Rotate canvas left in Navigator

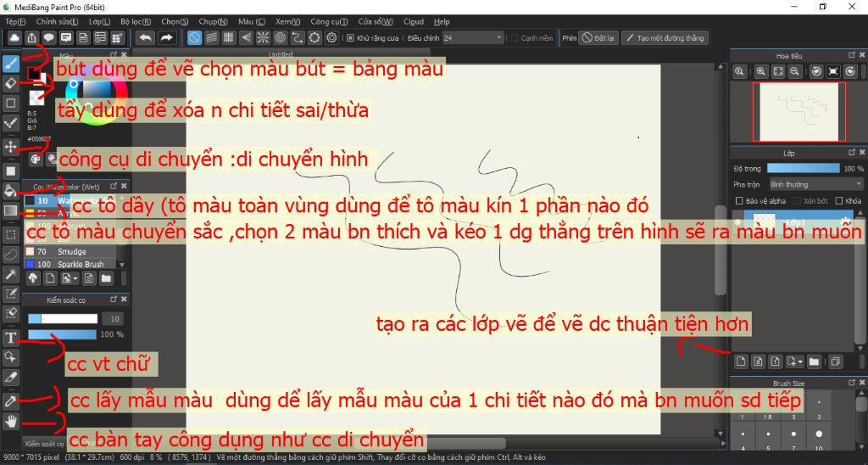[815, 71]
